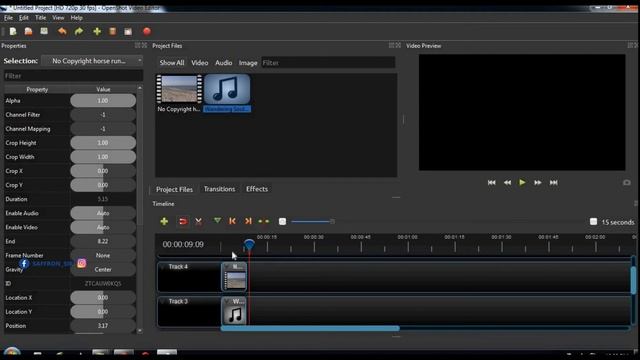Click the rewind button in the preview
Screen dimensions: 640x360
[x=507, y=182]
